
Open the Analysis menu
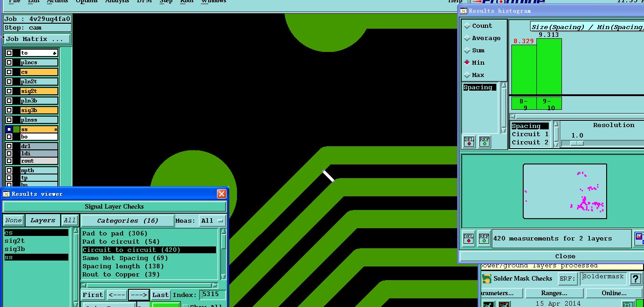click(117, 1)
